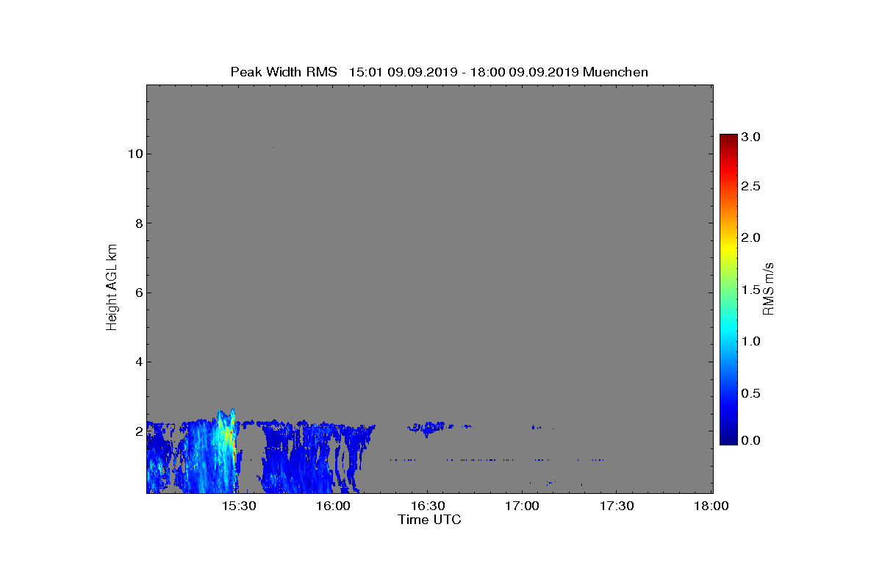Click the 2.5 colorbar tick label
The image size is (882, 588).
[x=750, y=187]
